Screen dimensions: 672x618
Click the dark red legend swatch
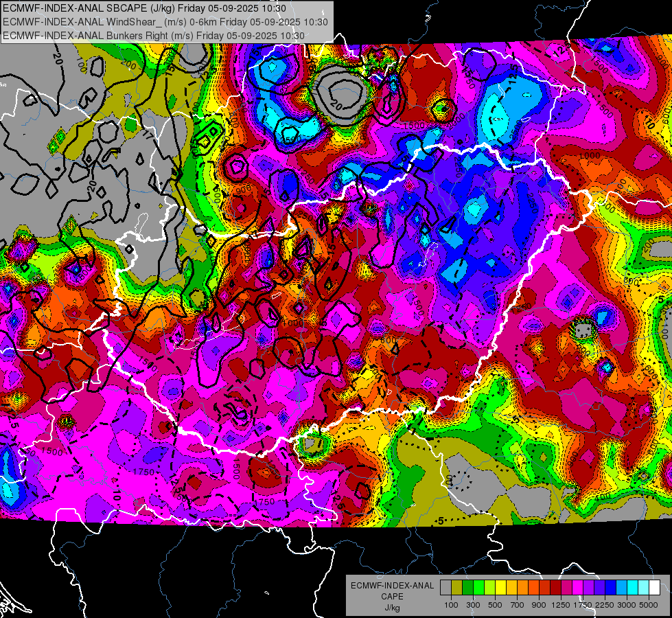(x=556, y=587)
